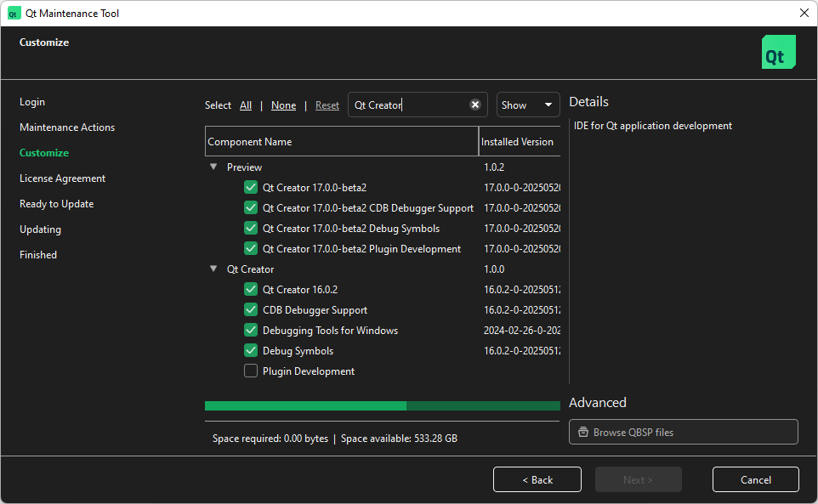Uncheck CDB Debugger Support
Image resolution: width=818 pixels, height=504 pixels.
(251, 309)
